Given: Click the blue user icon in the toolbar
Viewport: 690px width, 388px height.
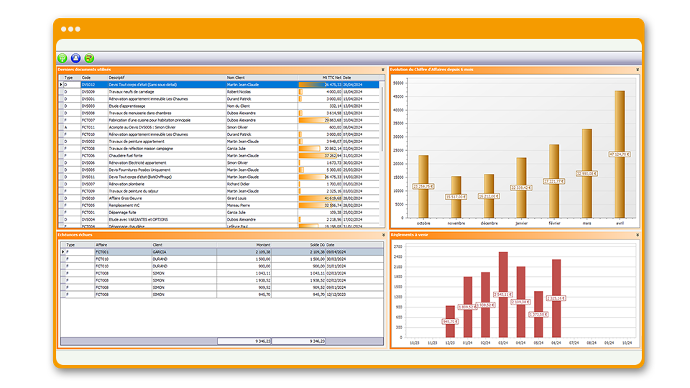Looking at the screenshot, I should click(76, 58).
